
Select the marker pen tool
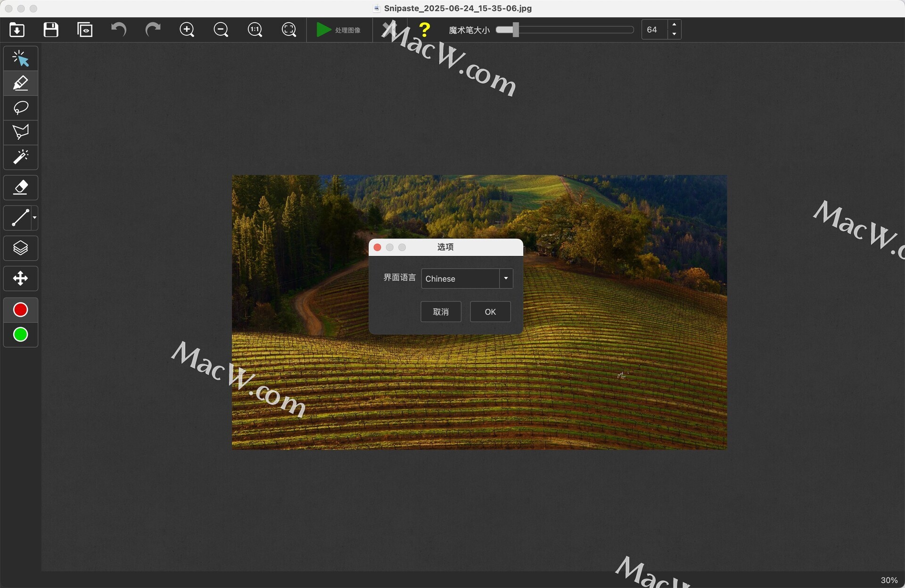click(x=21, y=83)
